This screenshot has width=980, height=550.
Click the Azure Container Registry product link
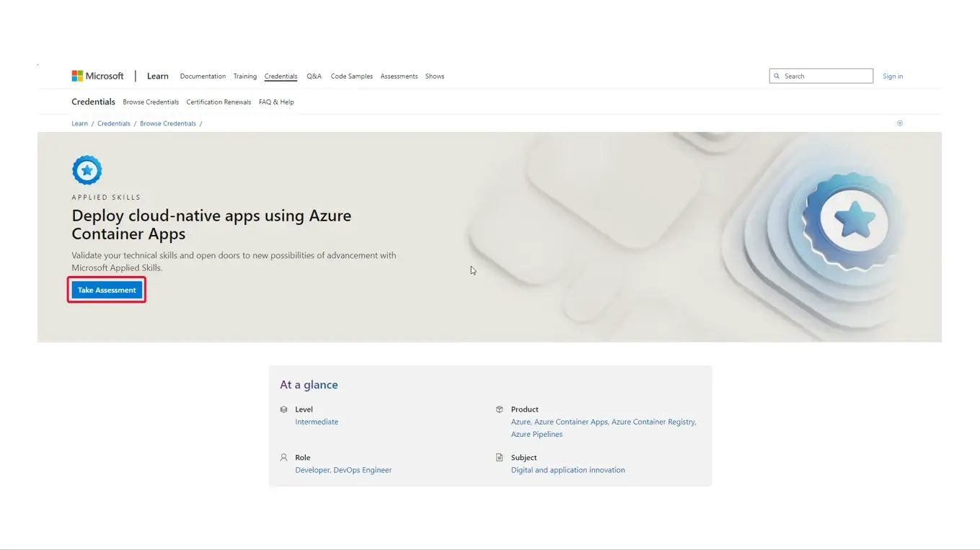(653, 422)
